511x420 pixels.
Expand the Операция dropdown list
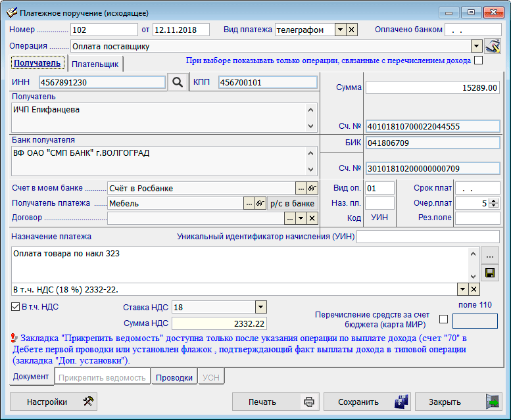coord(476,46)
